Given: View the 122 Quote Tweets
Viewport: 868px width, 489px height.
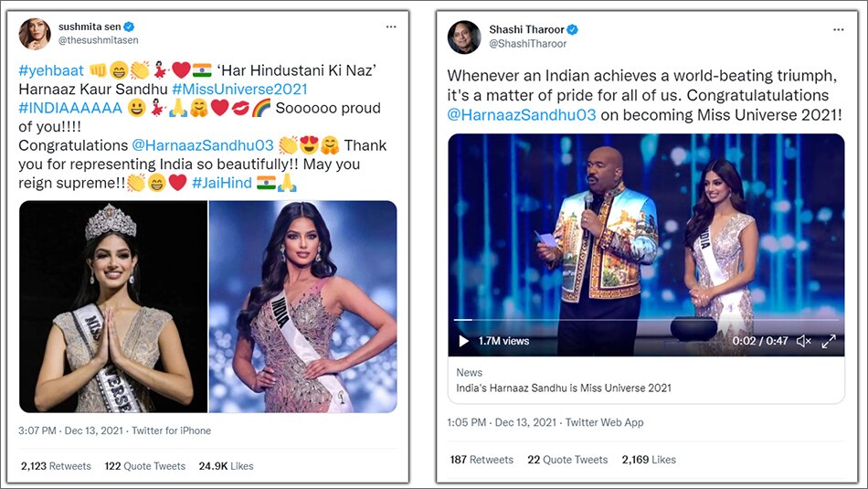Looking at the screenshot, I should pos(144,466).
